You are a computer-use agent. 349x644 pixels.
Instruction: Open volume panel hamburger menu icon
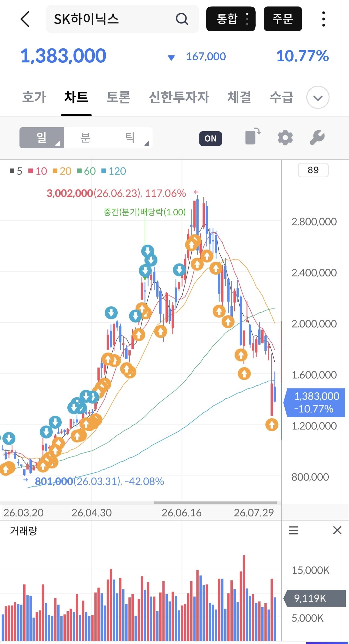(x=293, y=530)
